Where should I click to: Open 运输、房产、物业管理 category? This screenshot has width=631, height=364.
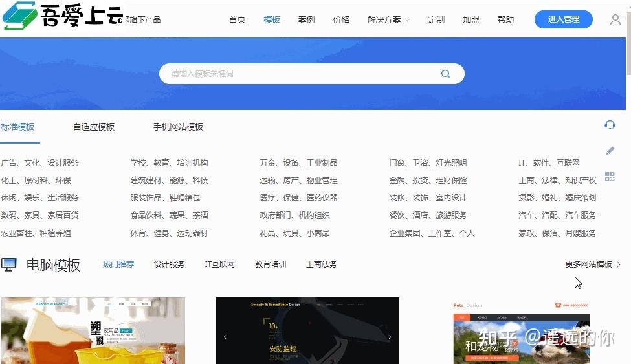click(x=298, y=180)
